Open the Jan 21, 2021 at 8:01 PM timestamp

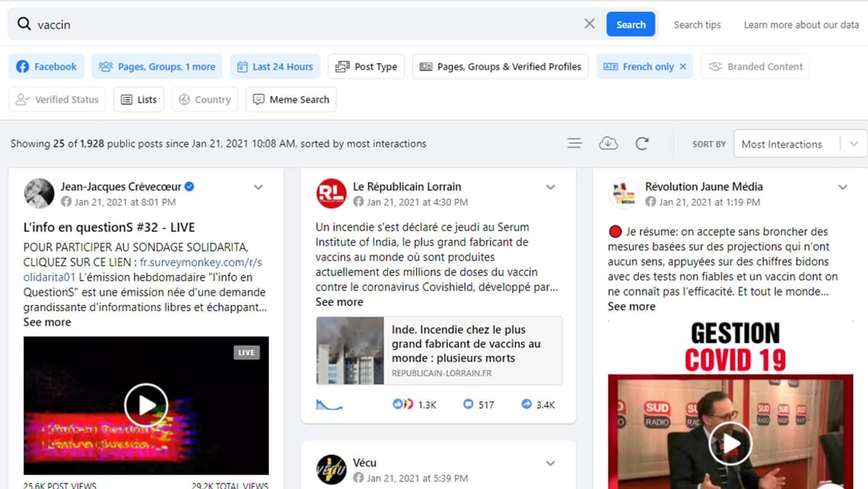(125, 202)
